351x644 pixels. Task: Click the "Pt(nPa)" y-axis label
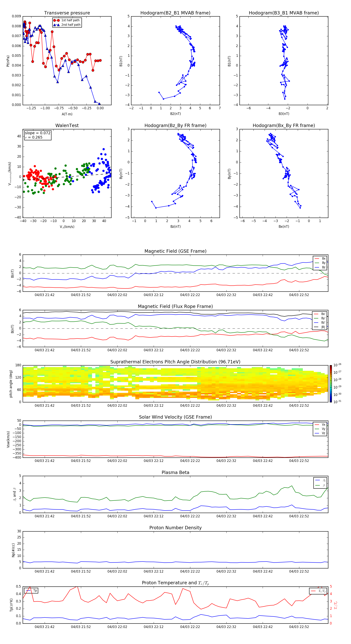[x=8, y=61]
